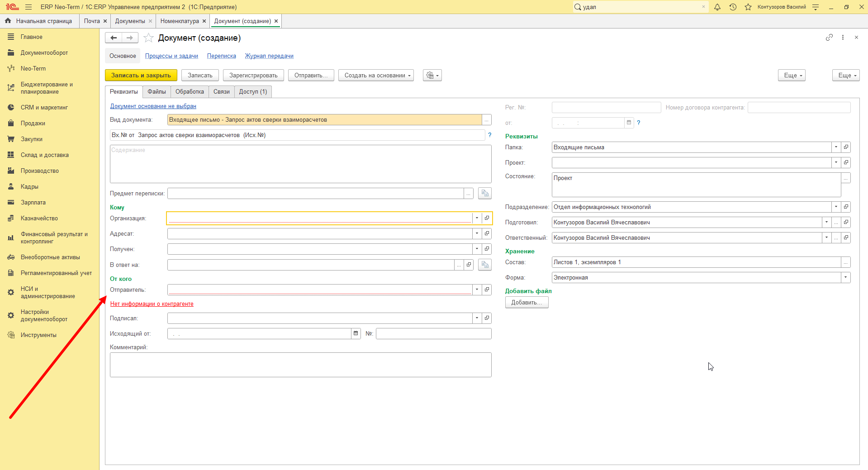This screenshot has width=868, height=470.
Task: Click Зарегистрировать button
Action: (253, 75)
